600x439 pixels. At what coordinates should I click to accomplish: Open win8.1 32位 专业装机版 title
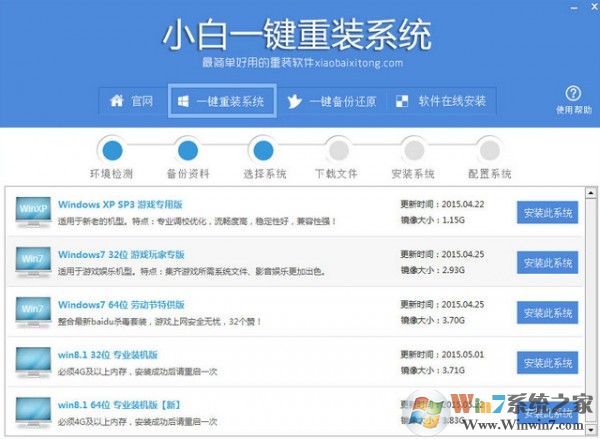pos(108,355)
